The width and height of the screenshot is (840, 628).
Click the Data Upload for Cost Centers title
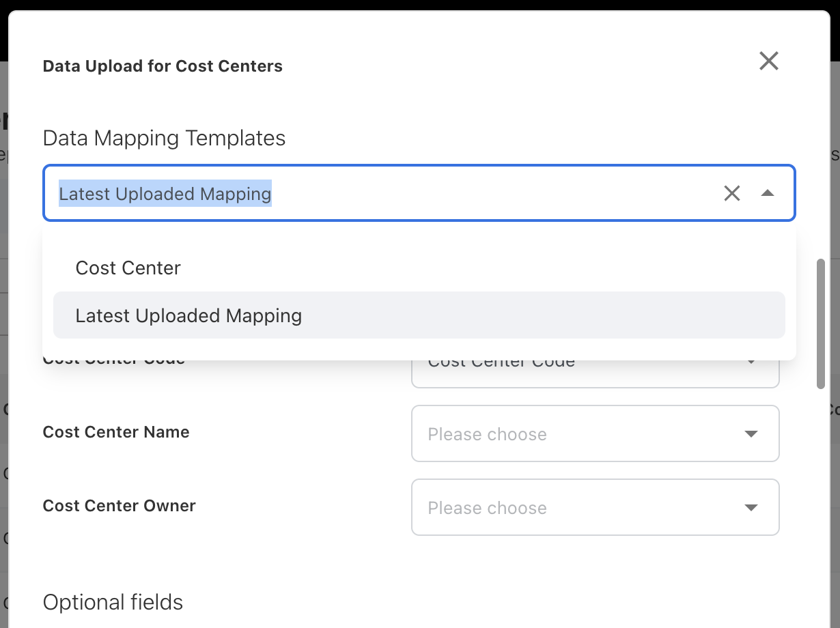(163, 66)
